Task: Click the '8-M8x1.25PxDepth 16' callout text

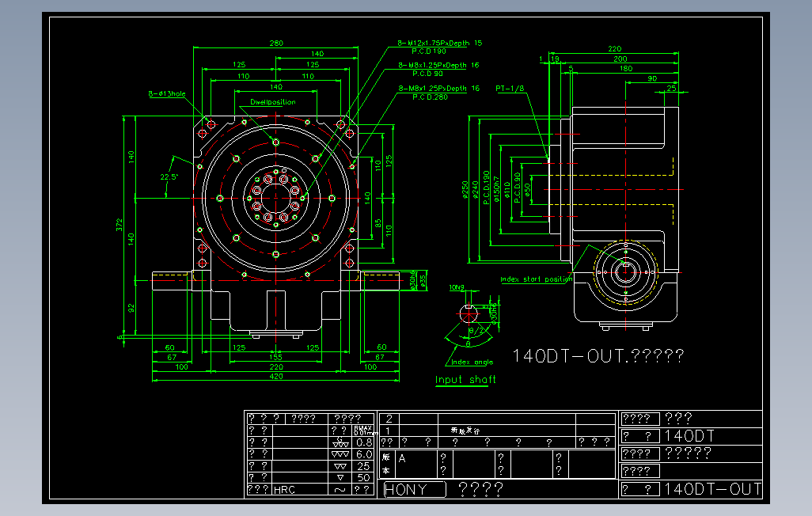Action: 438,65
